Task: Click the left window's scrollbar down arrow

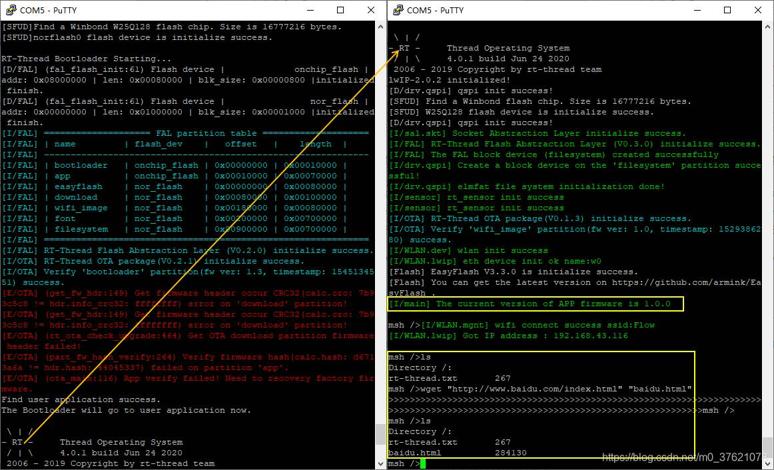Action: pos(380,464)
